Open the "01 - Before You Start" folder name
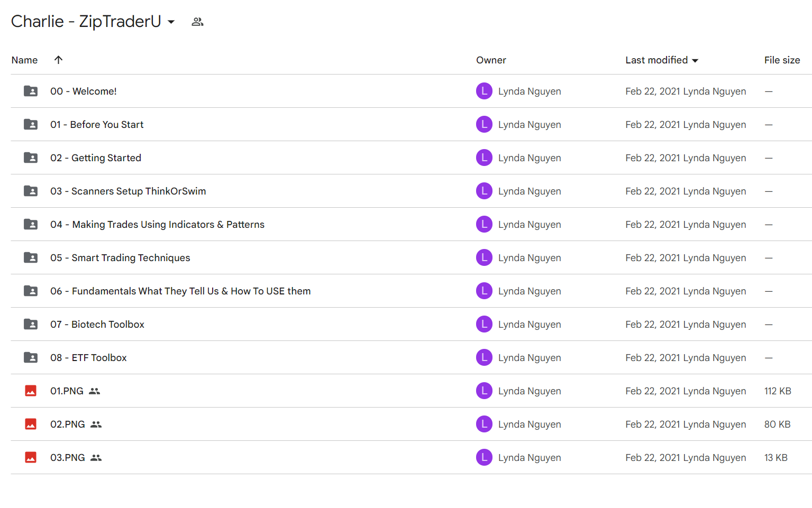Screen dimensions: 812x508 coord(97,125)
